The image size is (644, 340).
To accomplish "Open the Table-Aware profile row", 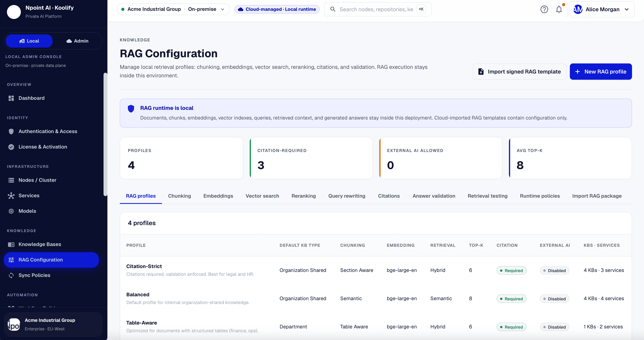I will pos(376,327).
